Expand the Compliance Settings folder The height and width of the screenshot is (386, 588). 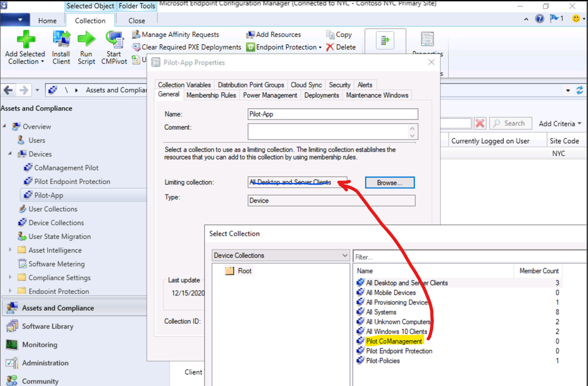click(x=11, y=277)
